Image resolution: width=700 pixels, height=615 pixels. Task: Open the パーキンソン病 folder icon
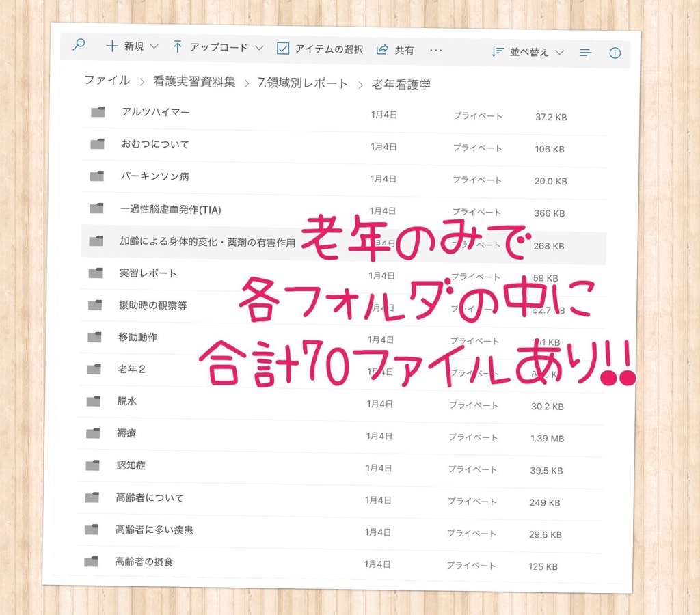click(96, 177)
